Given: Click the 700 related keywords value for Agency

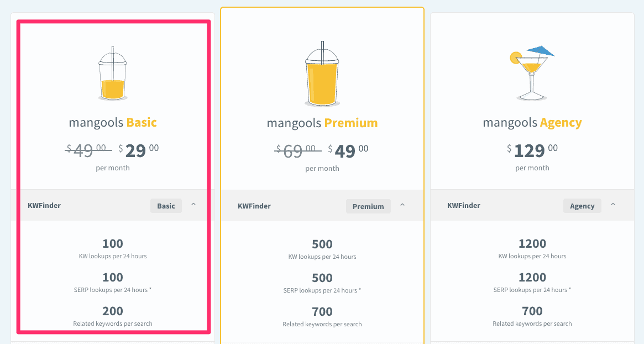Looking at the screenshot, I should 532,311.
